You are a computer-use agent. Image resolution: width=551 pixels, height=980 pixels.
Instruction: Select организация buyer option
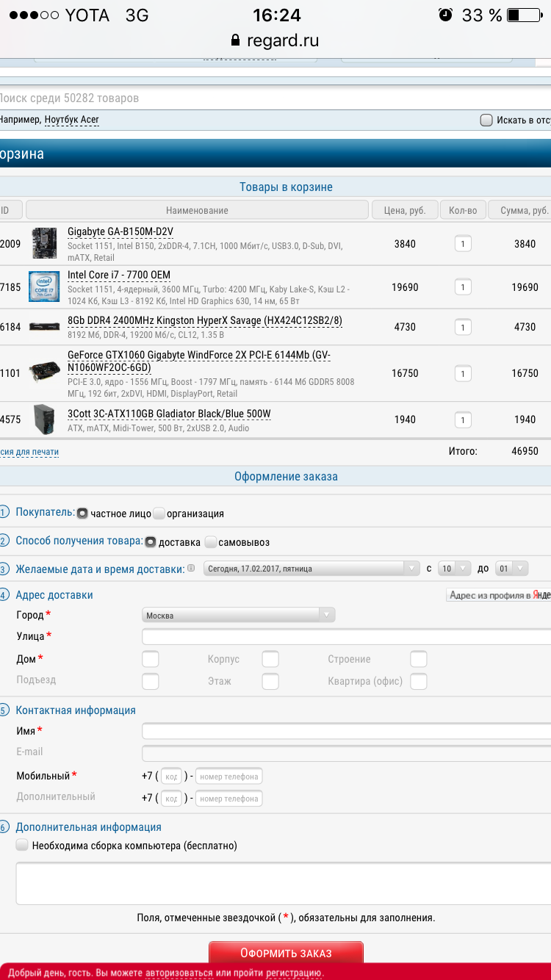coord(159,514)
